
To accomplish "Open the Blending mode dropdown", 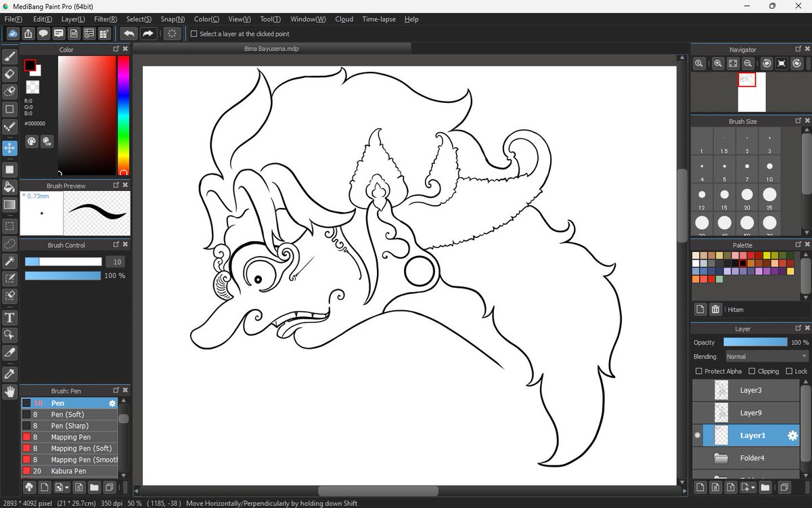I will coord(767,356).
